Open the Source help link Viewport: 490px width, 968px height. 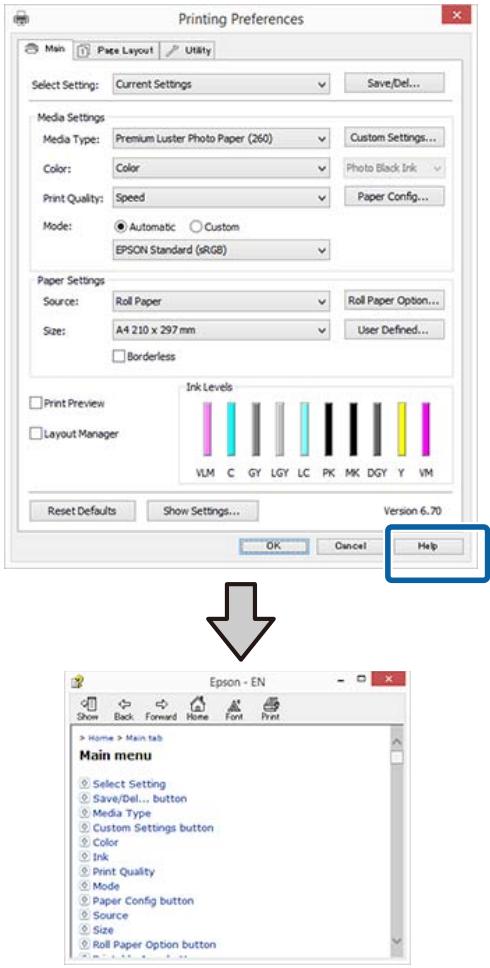[110, 916]
